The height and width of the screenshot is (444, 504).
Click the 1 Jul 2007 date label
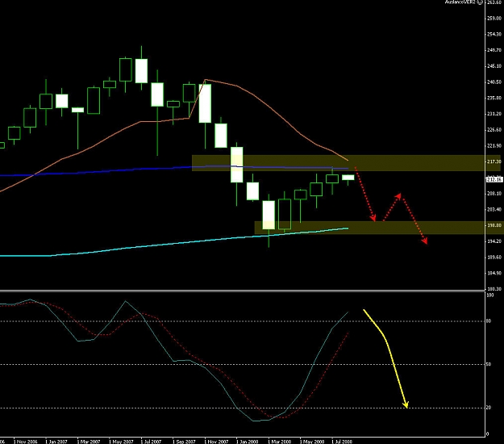pos(152,442)
